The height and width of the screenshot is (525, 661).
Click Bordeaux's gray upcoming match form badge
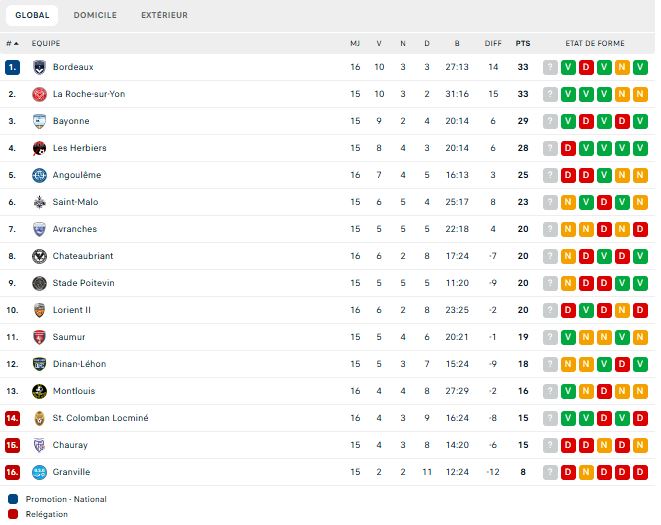tap(550, 67)
